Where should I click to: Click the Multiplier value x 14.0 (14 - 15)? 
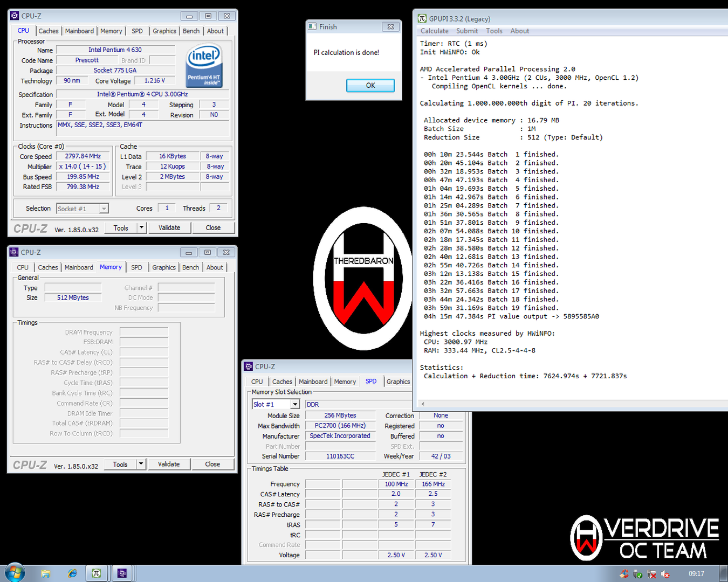[83, 167]
